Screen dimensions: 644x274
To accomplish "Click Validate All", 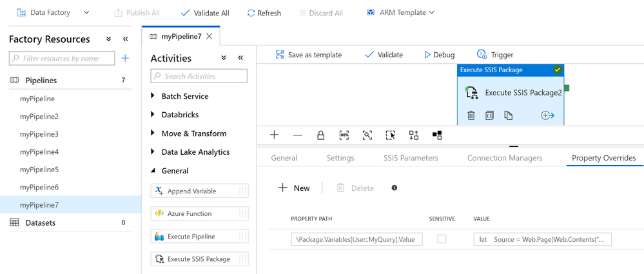I will coord(205,13).
